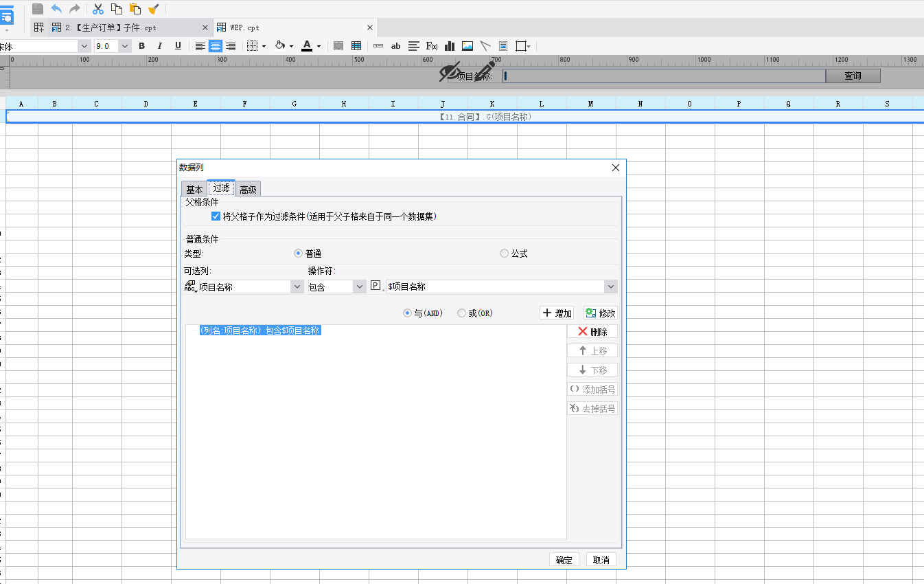Toggle bold formatting
Image resolution: width=924 pixels, height=584 pixels.
coord(142,46)
